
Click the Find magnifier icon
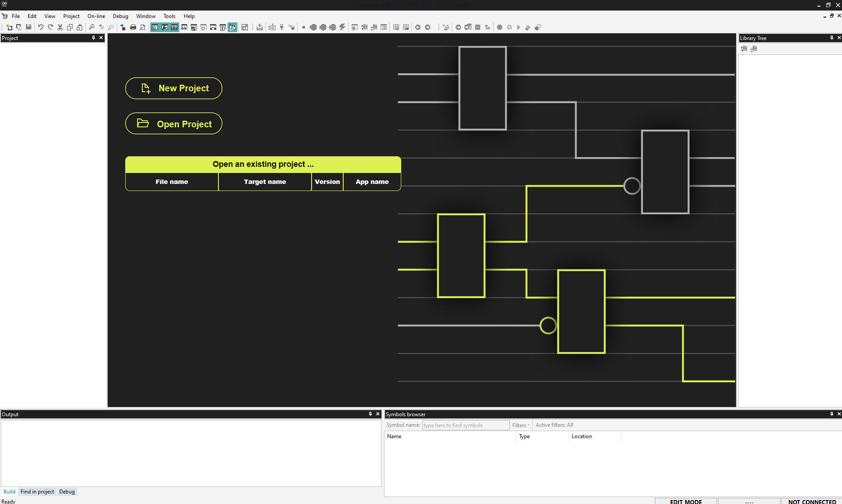coord(92,27)
